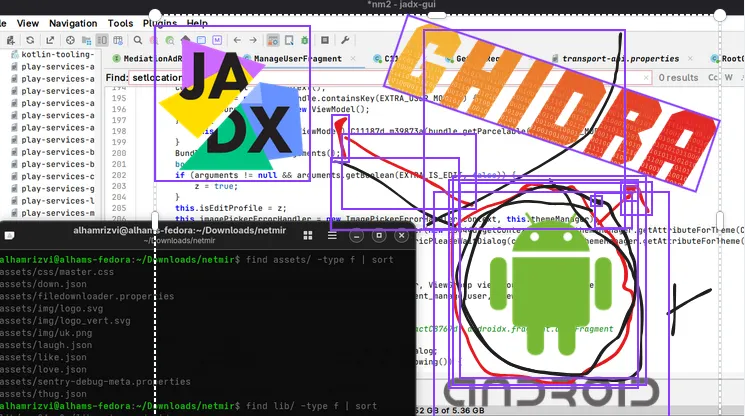Switch to the MediationAdR tab
The width and height of the screenshot is (745, 416).
pyautogui.click(x=153, y=59)
